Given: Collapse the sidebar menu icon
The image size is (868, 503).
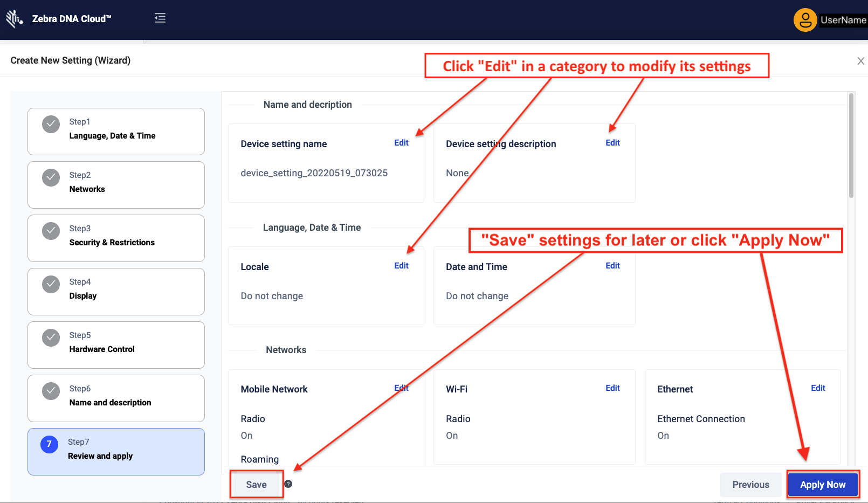Looking at the screenshot, I should (x=160, y=18).
